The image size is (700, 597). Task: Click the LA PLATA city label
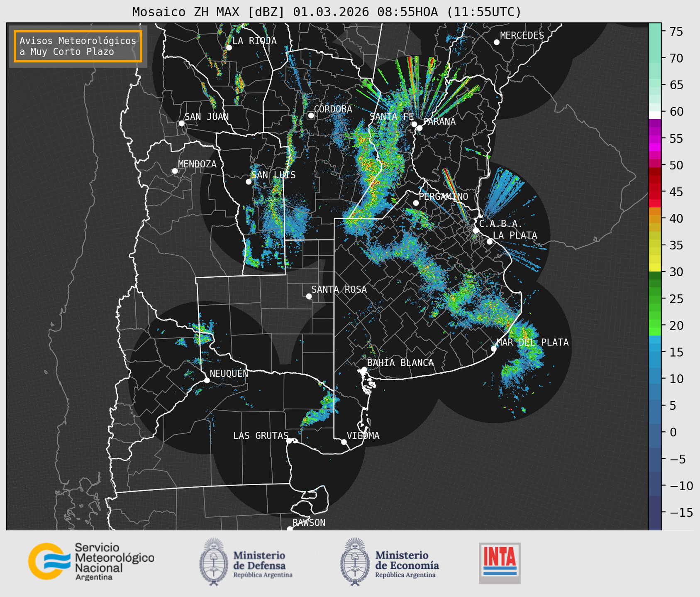[x=515, y=235]
